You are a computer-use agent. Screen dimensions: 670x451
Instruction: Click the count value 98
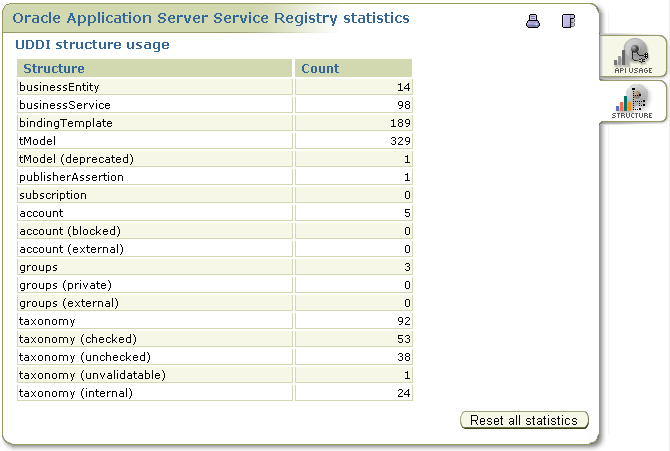(403, 105)
